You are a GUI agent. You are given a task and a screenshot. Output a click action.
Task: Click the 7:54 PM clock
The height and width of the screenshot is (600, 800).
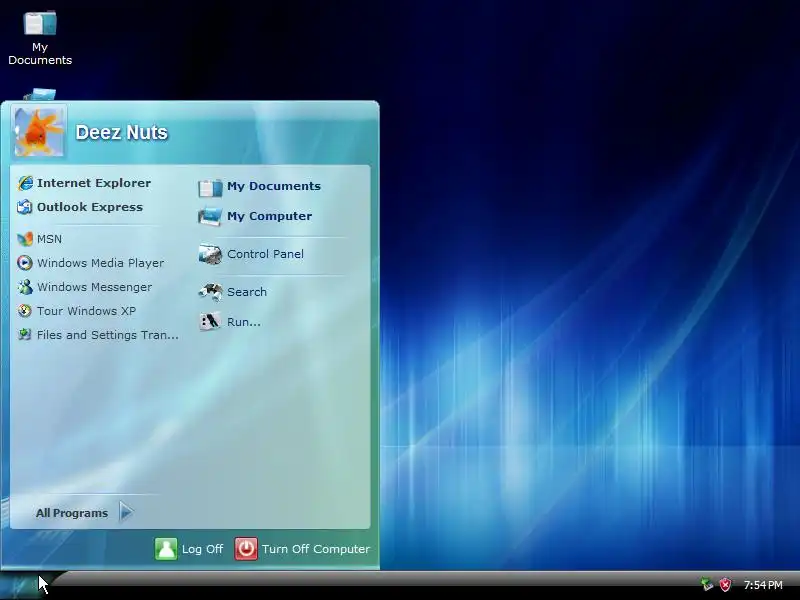pyautogui.click(x=763, y=585)
